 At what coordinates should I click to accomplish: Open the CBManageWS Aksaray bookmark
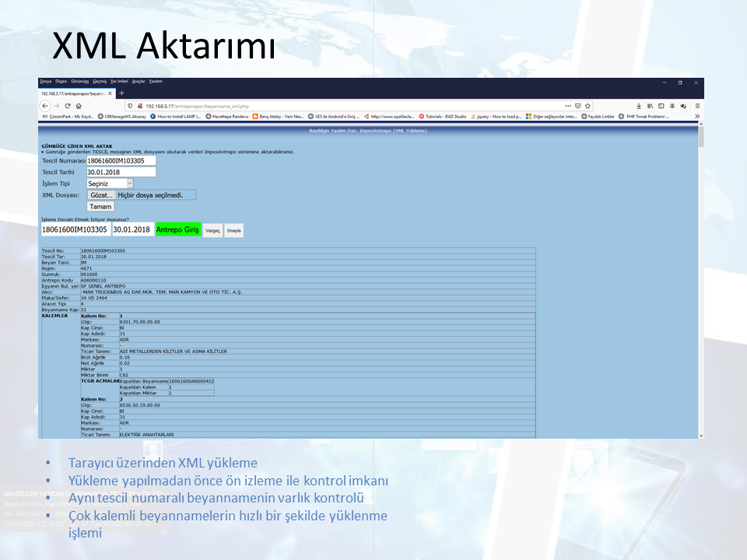[x=122, y=116]
